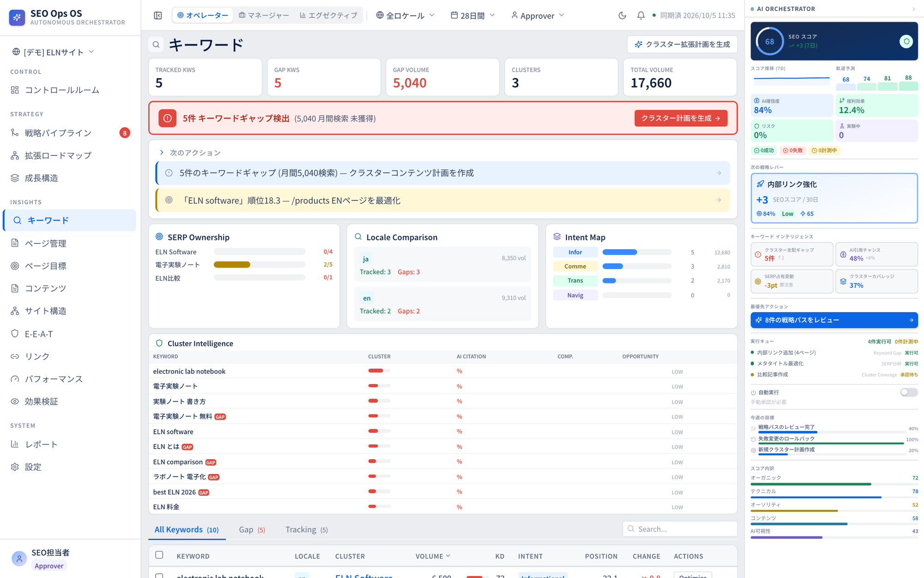This screenshot has width=924, height=578.
Task: Click the shield icon in SEO score card
Action: click(906, 41)
